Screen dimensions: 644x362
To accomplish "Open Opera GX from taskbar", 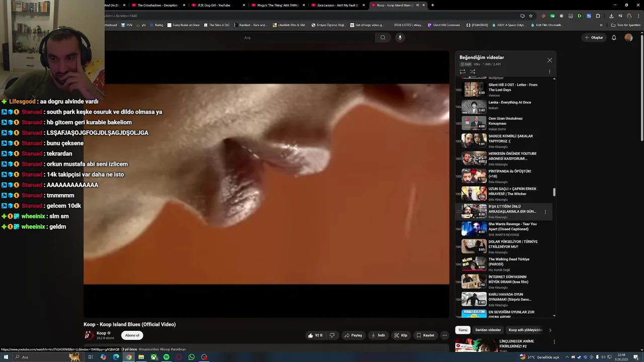I will click(179, 357).
